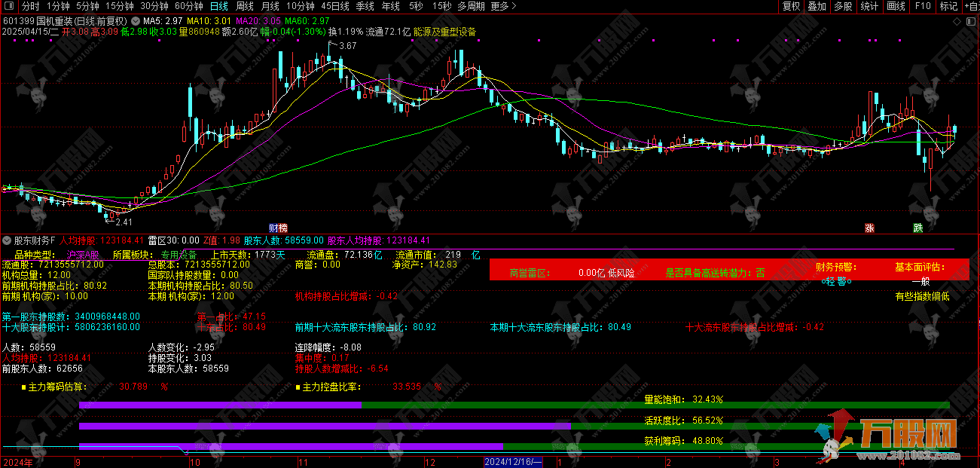This screenshot has width=980, height=468.
Task: Click the 商誉雷区 0.00亿 低风险 banner text
Action: coord(572,273)
